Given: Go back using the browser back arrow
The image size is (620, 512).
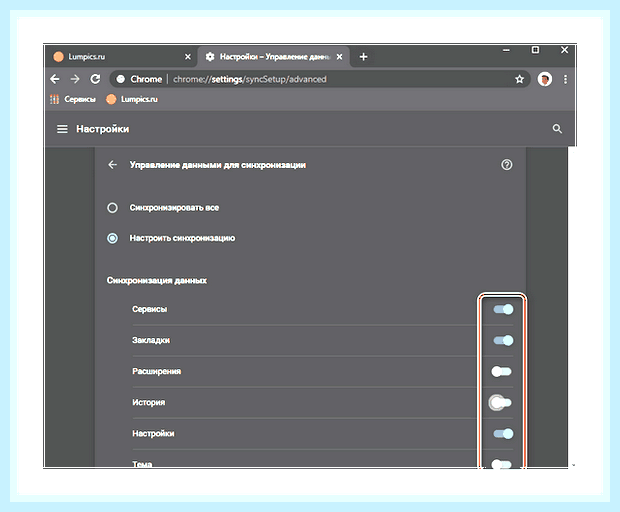Looking at the screenshot, I should click(55, 79).
